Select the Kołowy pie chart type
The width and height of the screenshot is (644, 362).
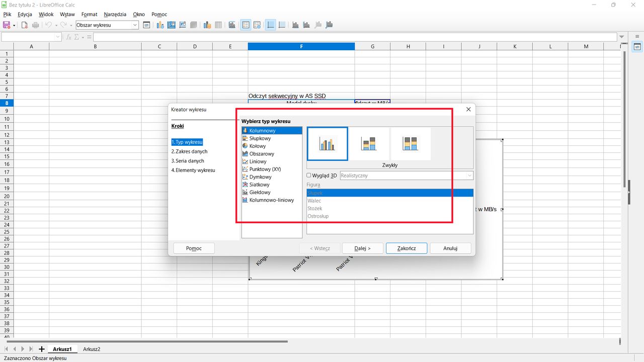tap(257, 146)
